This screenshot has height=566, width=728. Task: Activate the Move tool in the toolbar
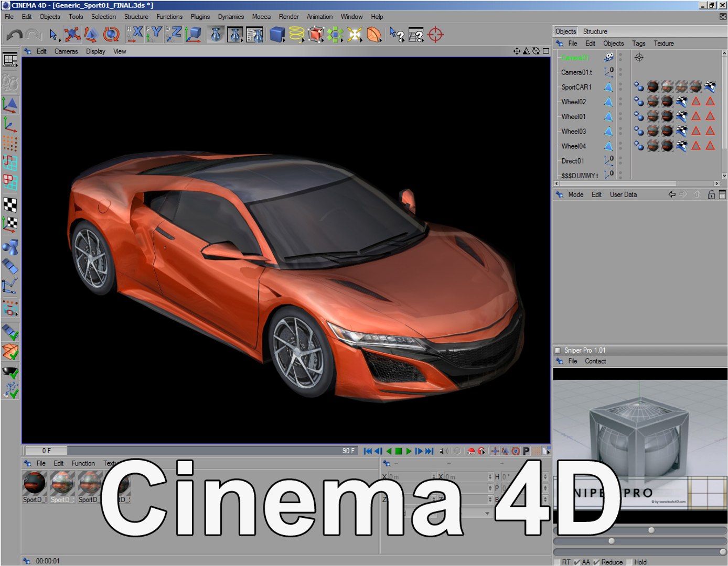(72, 35)
